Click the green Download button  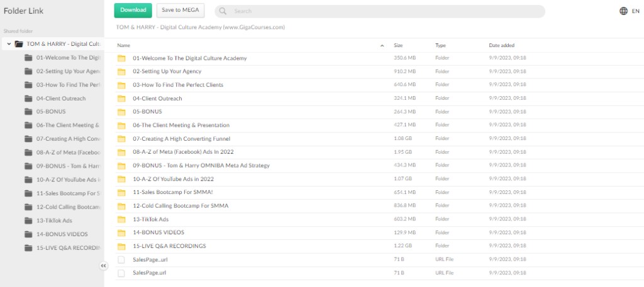pyautogui.click(x=133, y=10)
